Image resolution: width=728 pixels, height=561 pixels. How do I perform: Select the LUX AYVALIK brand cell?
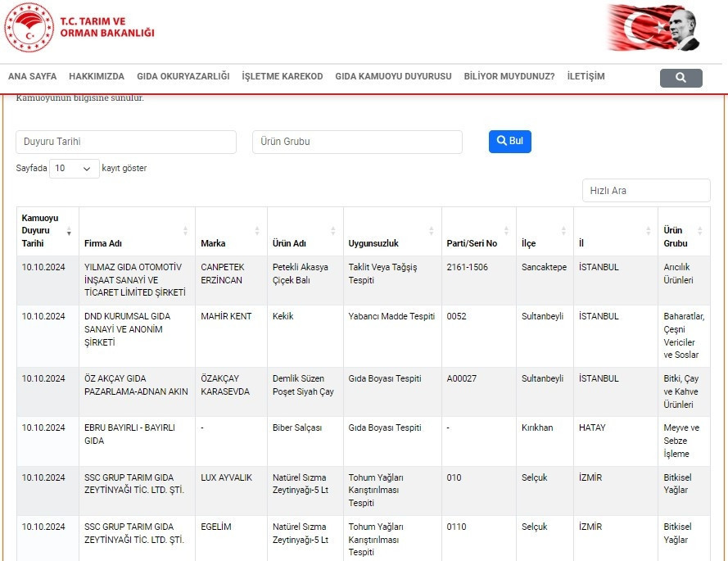[231, 491]
